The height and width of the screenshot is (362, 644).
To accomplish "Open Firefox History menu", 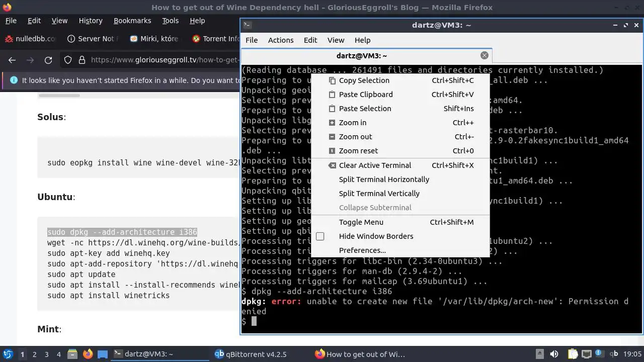I will pos(91,21).
